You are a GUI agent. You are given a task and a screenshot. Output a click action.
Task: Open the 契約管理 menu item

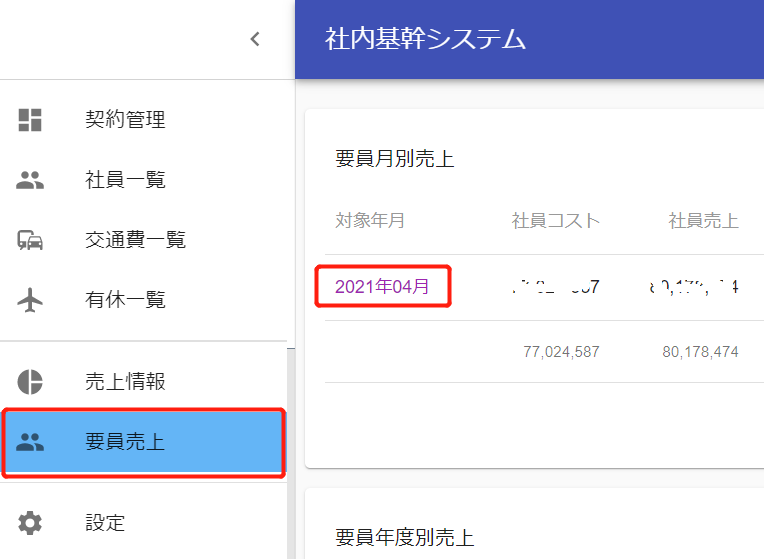click(125, 120)
